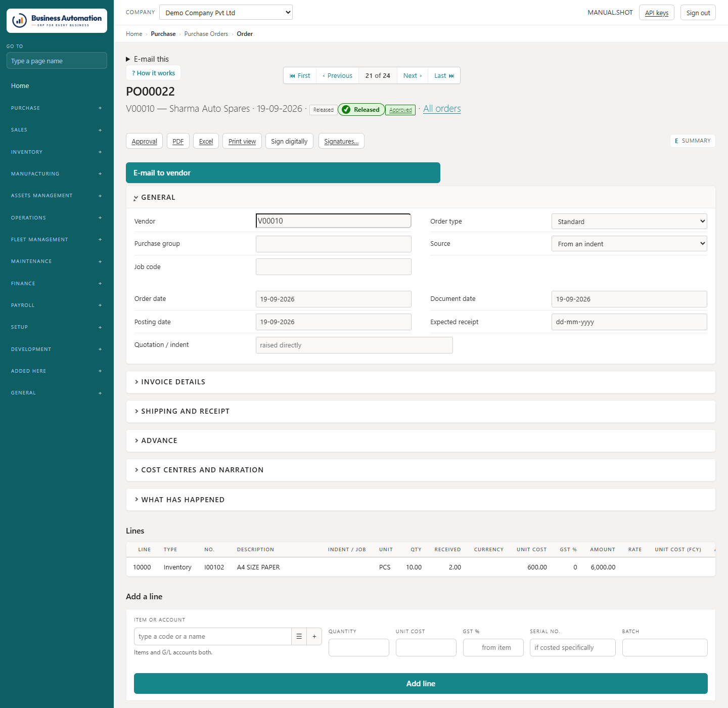Screen dimensions: 728x708
Task: Open the How it works help link
Action: click(x=153, y=73)
